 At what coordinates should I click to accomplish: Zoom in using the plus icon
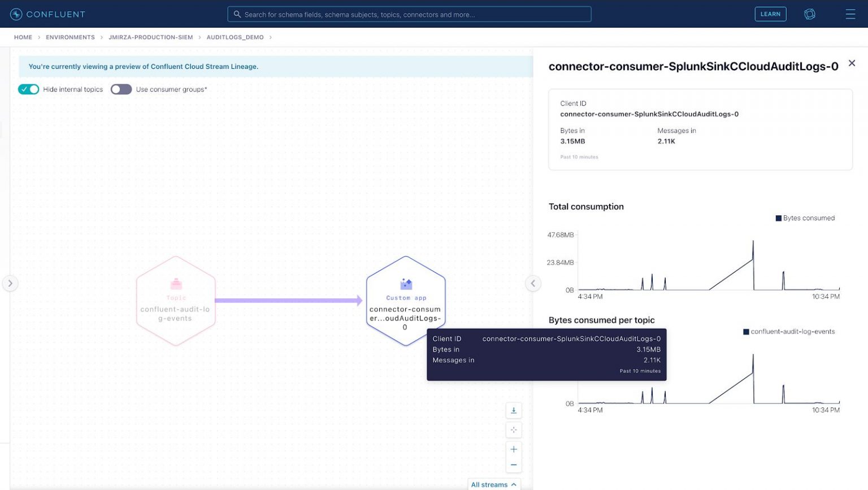point(513,449)
